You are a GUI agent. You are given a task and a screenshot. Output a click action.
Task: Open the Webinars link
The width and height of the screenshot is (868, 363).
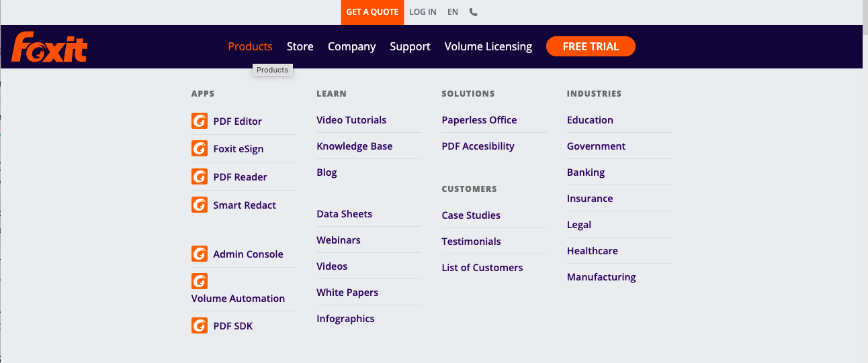click(339, 240)
